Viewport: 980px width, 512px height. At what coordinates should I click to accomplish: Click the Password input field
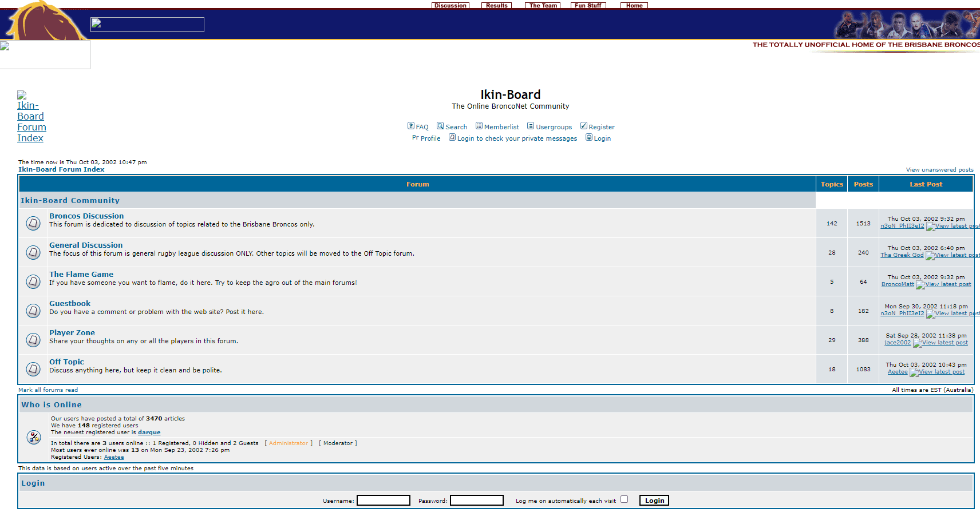(x=477, y=501)
